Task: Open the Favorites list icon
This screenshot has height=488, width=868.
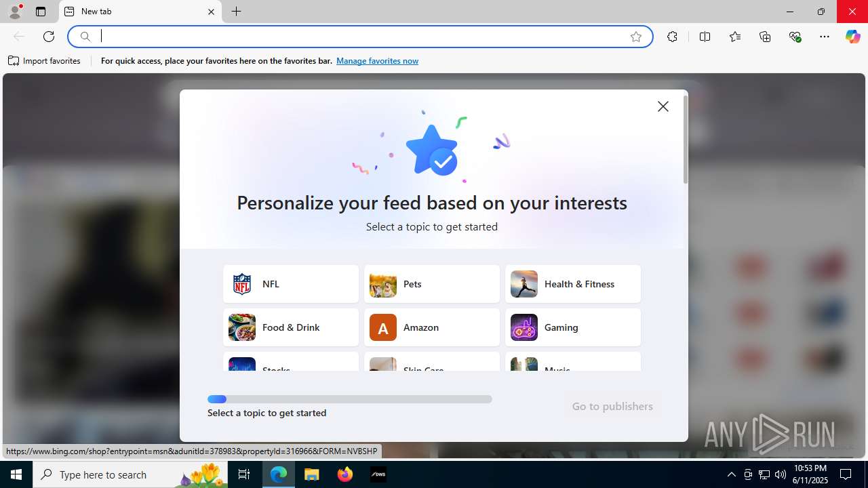Action: tap(735, 37)
